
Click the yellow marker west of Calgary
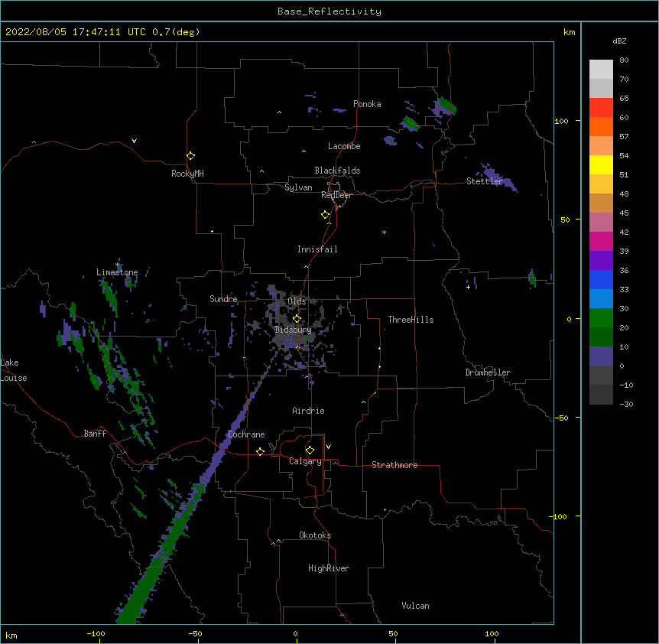260,451
